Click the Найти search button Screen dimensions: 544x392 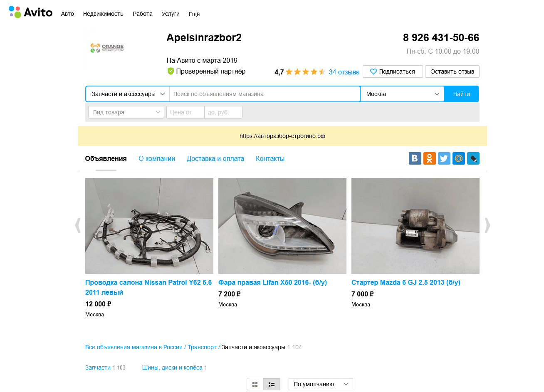point(461,94)
